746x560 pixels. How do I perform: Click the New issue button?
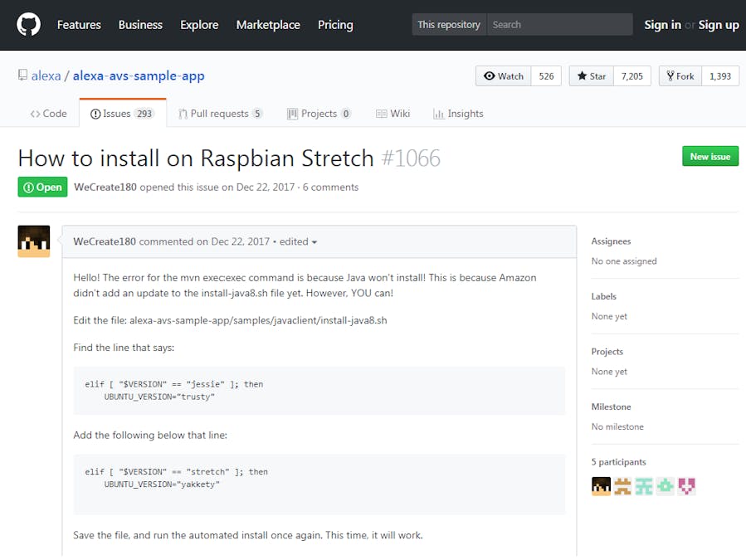pos(710,156)
